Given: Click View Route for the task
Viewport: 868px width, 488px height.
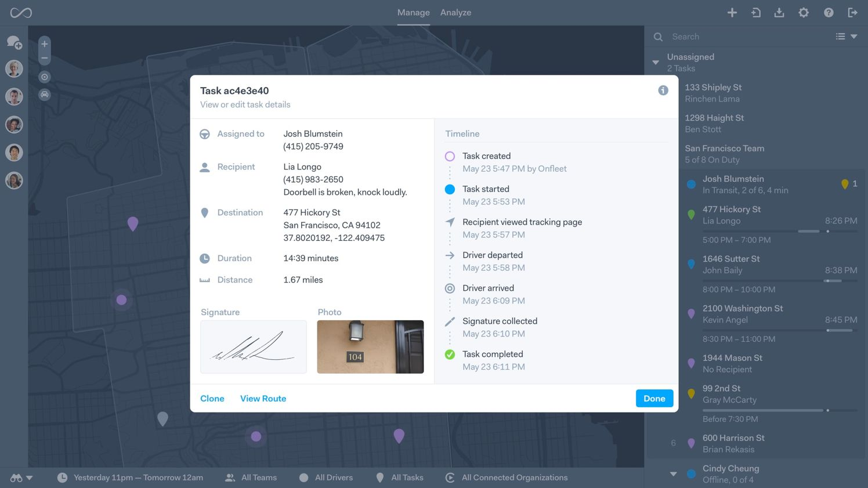Looking at the screenshot, I should coord(263,399).
